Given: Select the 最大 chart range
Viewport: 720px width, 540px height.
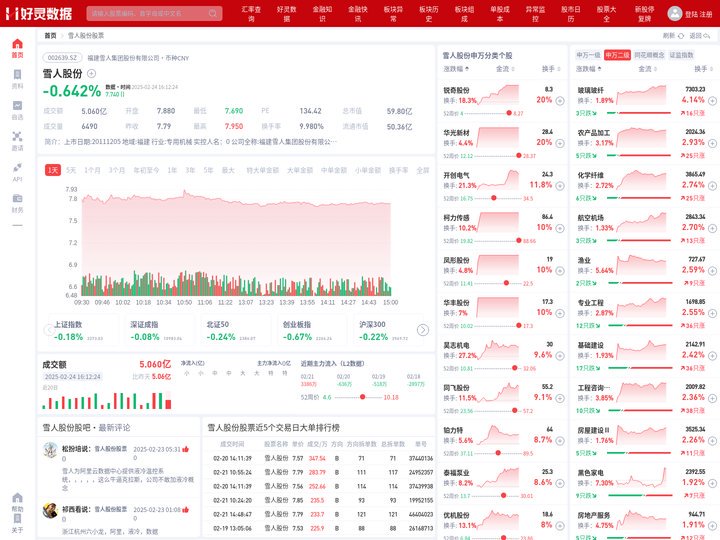Looking at the screenshot, I should point(228,170).
